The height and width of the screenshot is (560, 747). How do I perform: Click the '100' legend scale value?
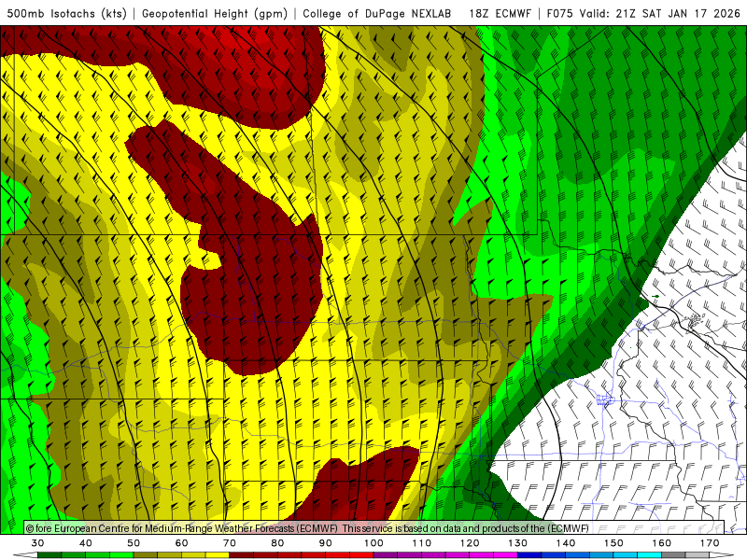tap(374, 543)
